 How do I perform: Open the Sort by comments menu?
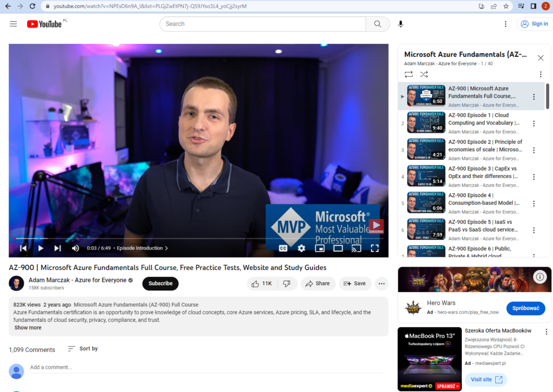83,349
